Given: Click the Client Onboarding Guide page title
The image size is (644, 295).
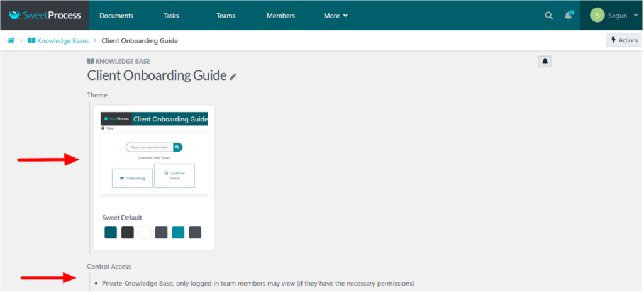Looking at the screenshot, I should pyautogui.click(x=157, y=75).
